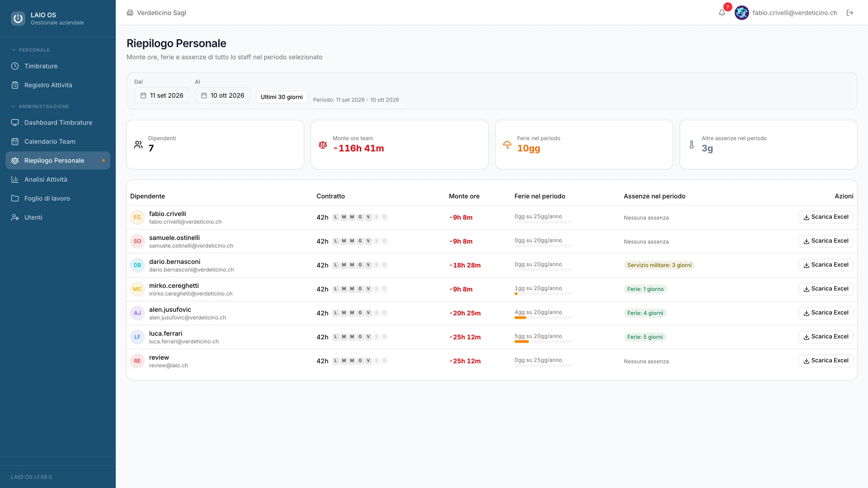
Task: Open Calendario Team from sidebar
Action: click(58, 141)
